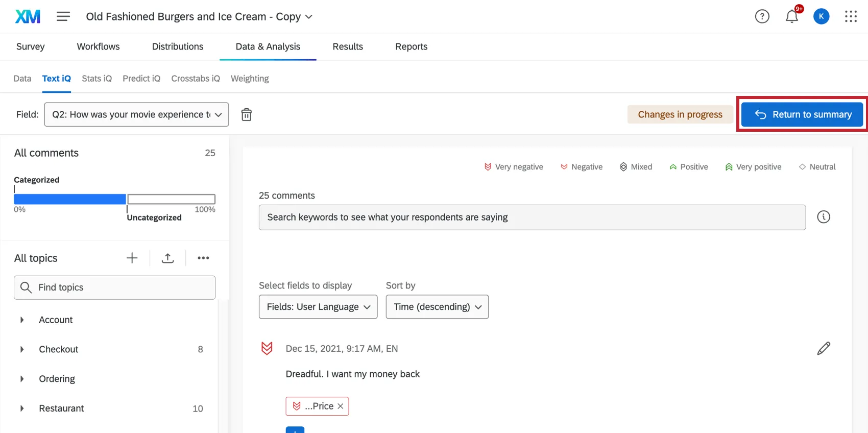Click the trash icon beside Field dropdown
Viewport: 868px width, 433px height.
(x=247, y=114)
